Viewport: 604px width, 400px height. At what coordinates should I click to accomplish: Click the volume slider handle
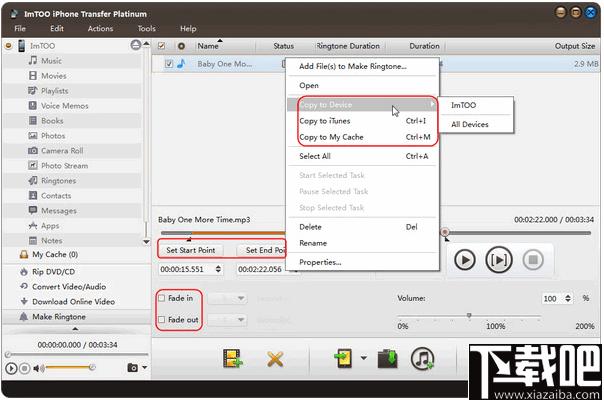click(x=469, y=316)
